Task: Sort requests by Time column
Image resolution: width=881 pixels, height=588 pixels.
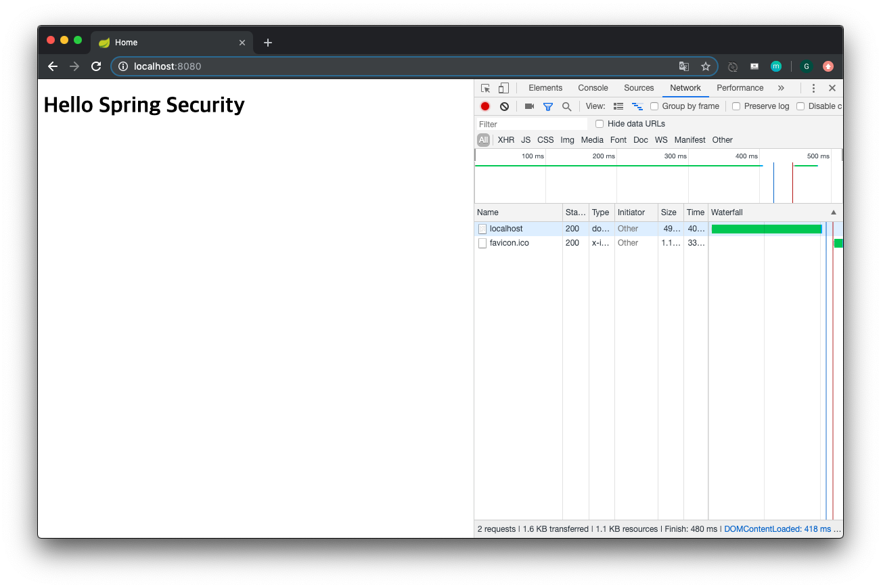Action: click(x=696, y=212)
